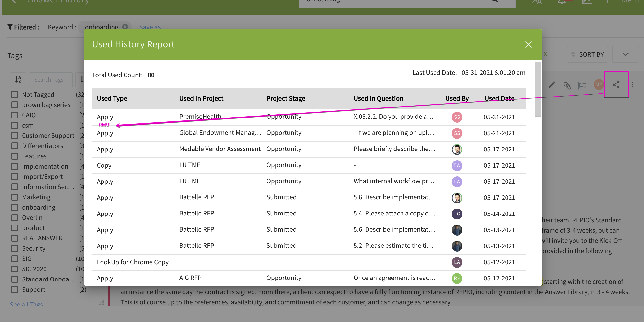This screenshot has height=322, width=644.
Task: Enable the Customer Support tag checkbox
Action: [x=15, y=136]
